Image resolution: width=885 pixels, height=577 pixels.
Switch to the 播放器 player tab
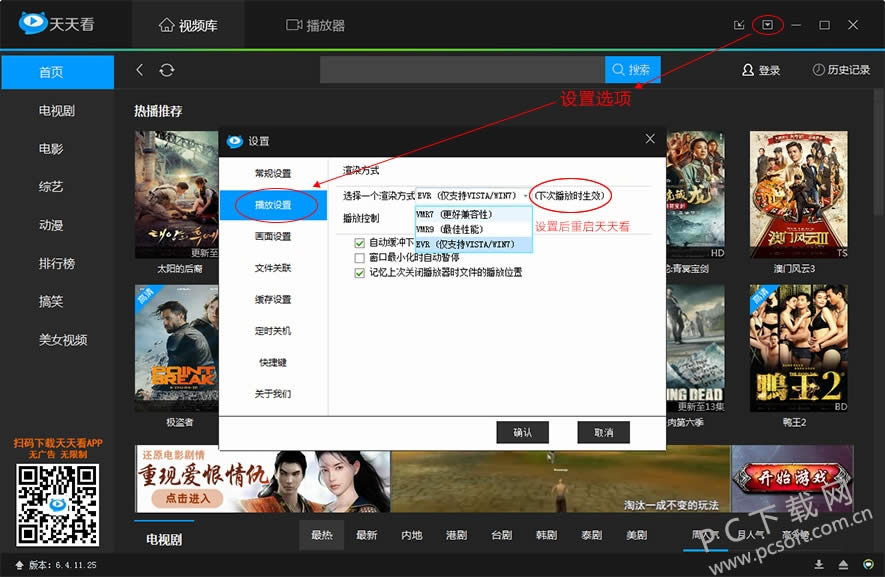point(316,25)
